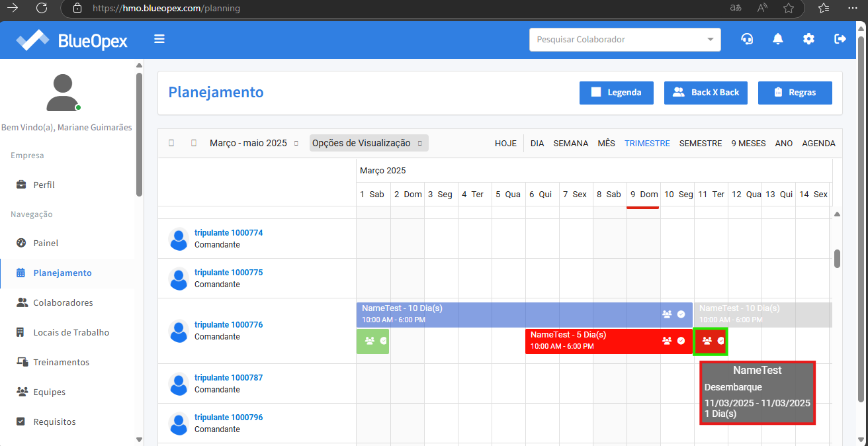Click sidebar scroll down arrow
The height and width of the screenshot is (446, 868).
(x=139, y=439)
